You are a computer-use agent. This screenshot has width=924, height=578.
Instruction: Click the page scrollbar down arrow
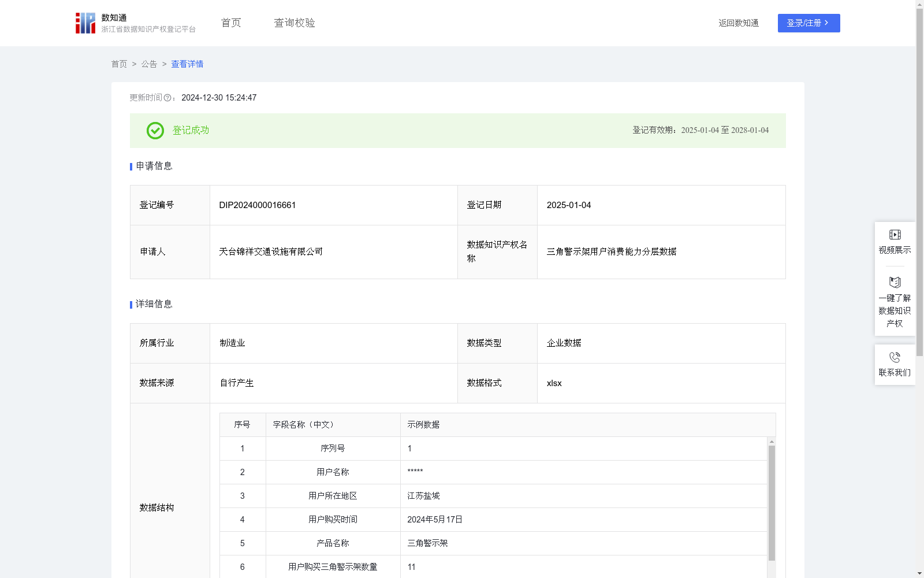919,573
